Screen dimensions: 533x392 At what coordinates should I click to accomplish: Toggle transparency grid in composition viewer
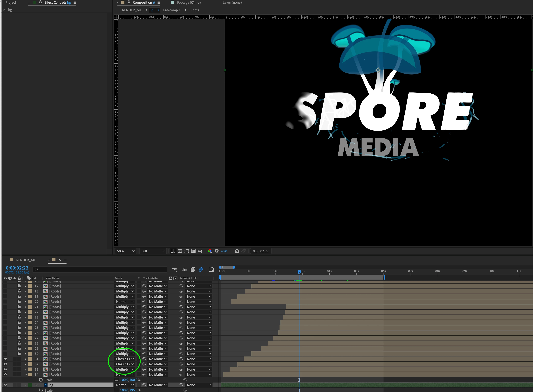pos(180,251)
